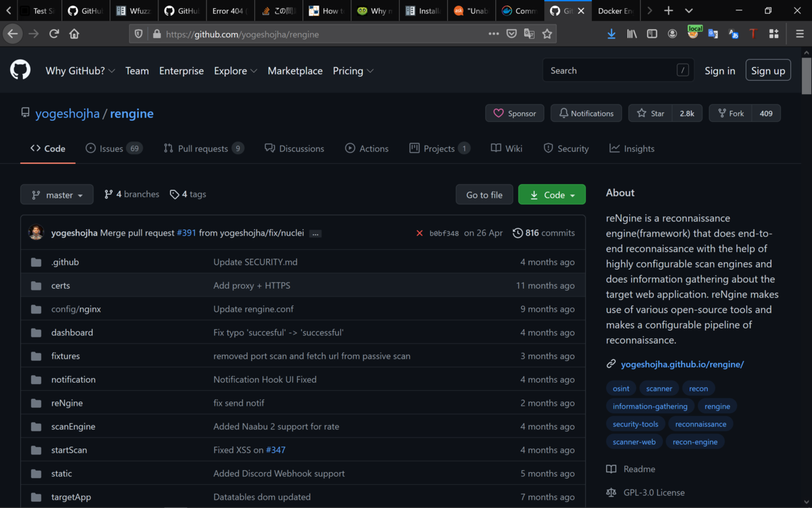Viewport: 812px width, 508px height.
Task: Click Go to file button
Action: [x=484, y=194]
